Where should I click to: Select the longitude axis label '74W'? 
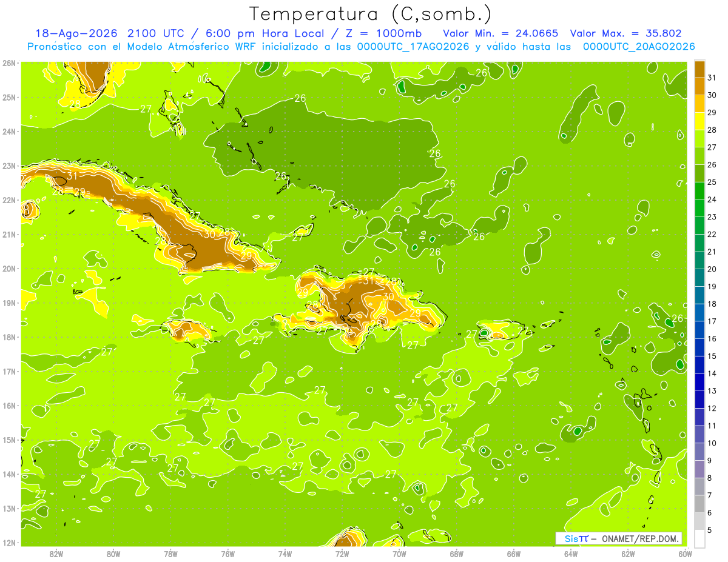285,554
